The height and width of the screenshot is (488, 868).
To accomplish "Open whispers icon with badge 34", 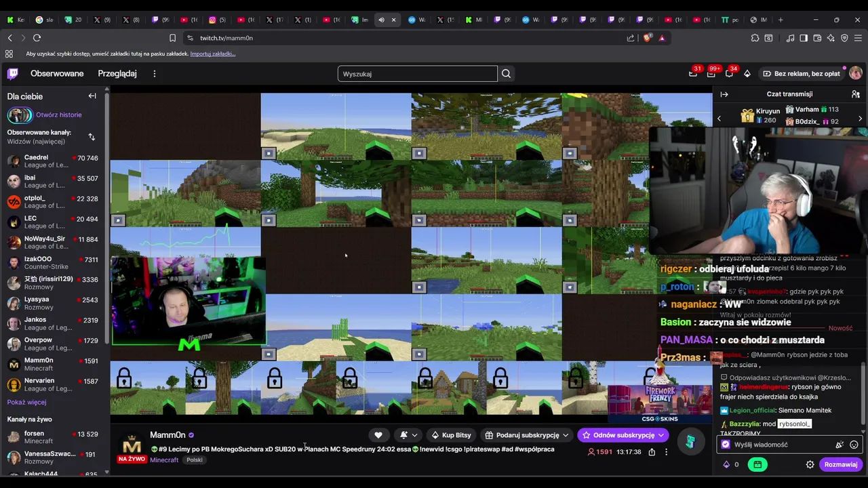I will (x=730, y=73).
